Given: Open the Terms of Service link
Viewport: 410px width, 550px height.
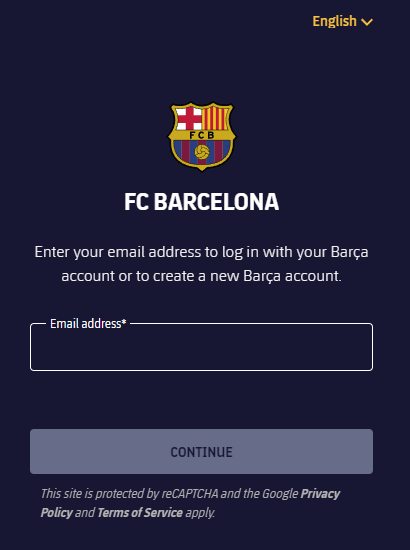Looking at the screenshot, I should point(140,513).
